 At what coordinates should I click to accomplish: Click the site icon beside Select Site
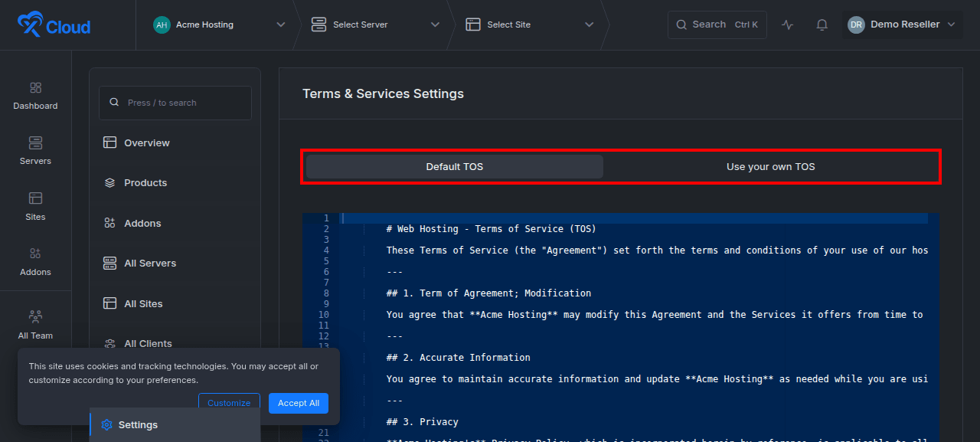pos(473,25)
